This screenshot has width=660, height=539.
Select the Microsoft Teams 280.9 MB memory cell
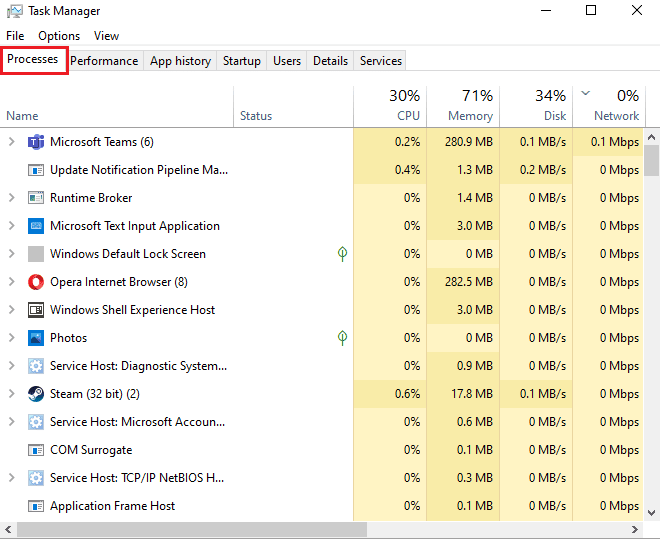click(x=463, y=142)
